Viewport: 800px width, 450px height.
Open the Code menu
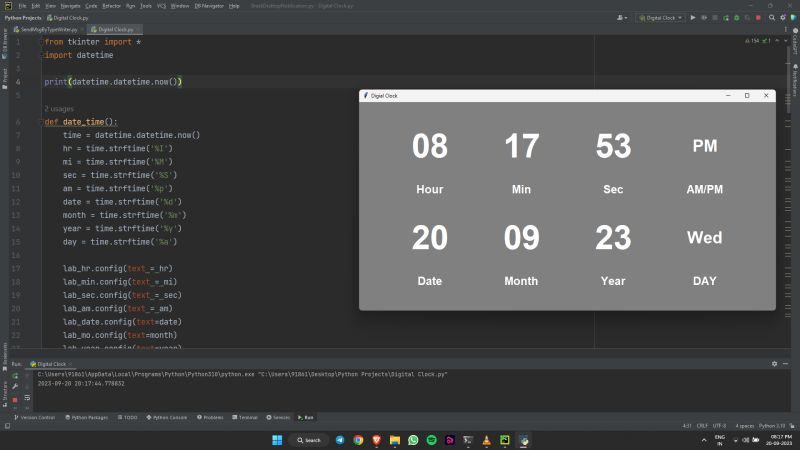(x=91, y=6)
